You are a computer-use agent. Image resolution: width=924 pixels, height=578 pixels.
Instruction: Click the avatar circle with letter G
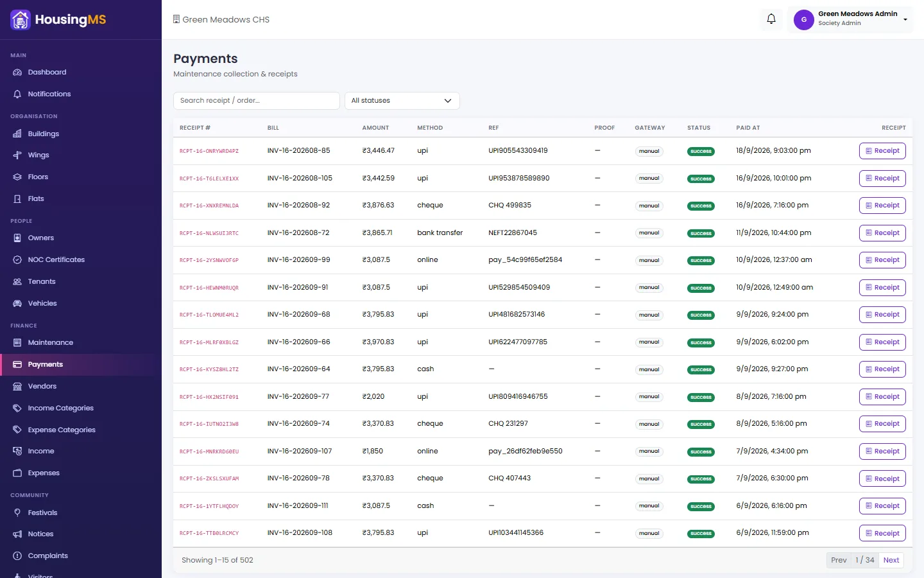[804, 19]
